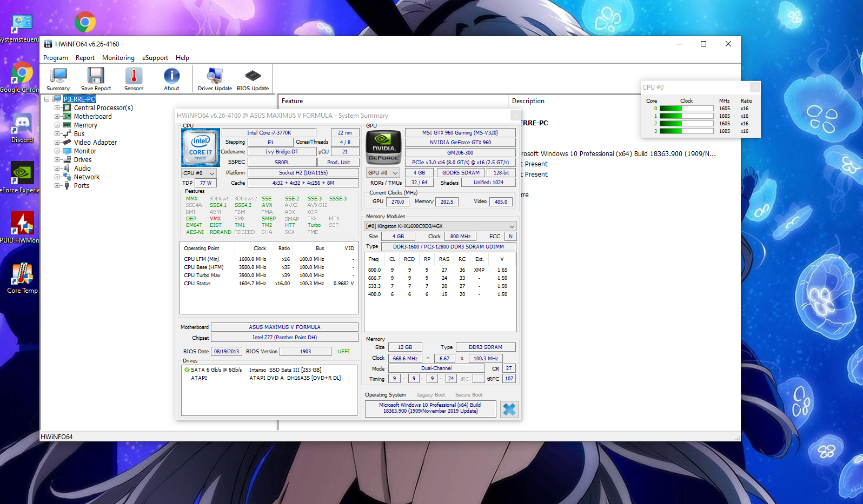This screenshot has height=504, width=863.
Task: Select Monitor in the tree
Action: (x=85, y=151)
